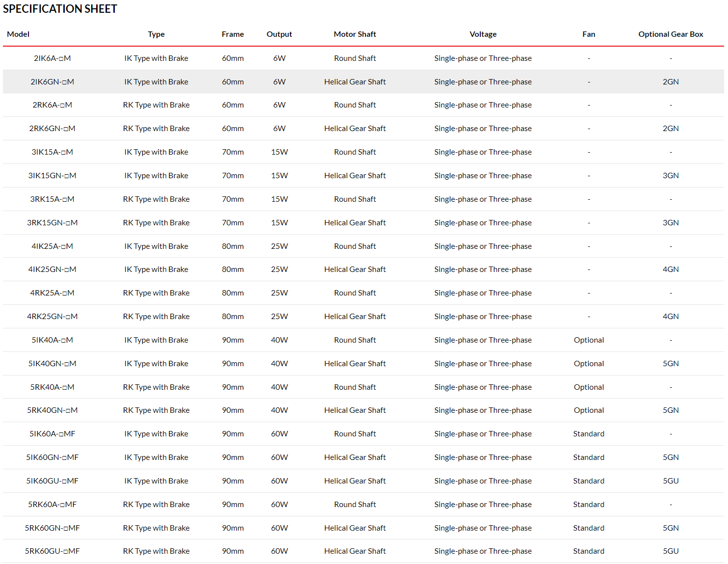Select model 4IK25GN-□M cell
The width and height of the screenshot is (728, 564).
tap(52, 269)
